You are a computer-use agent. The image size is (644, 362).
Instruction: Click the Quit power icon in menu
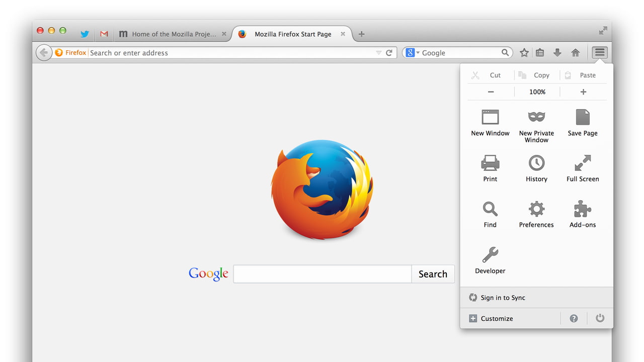click(600, 318)
